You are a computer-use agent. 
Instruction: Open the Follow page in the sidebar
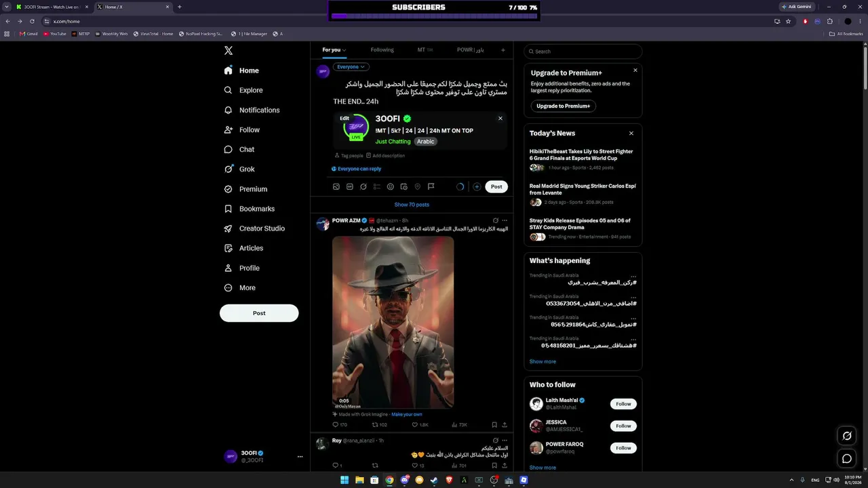[241, 129]
